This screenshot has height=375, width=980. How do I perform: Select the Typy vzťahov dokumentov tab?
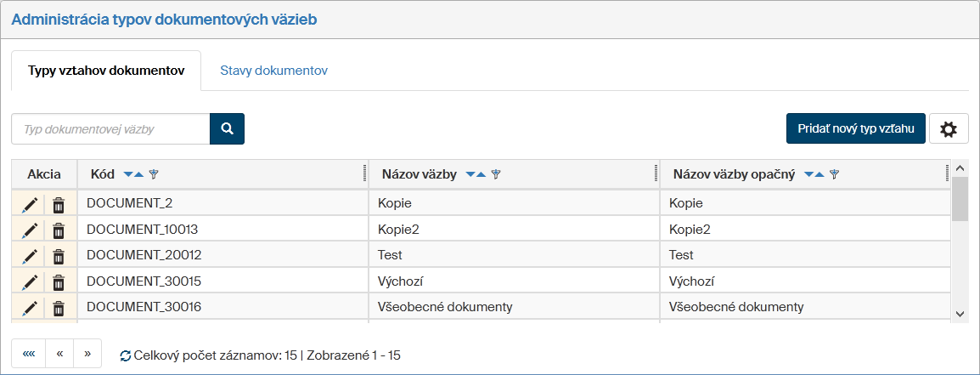tap(106, 71)
